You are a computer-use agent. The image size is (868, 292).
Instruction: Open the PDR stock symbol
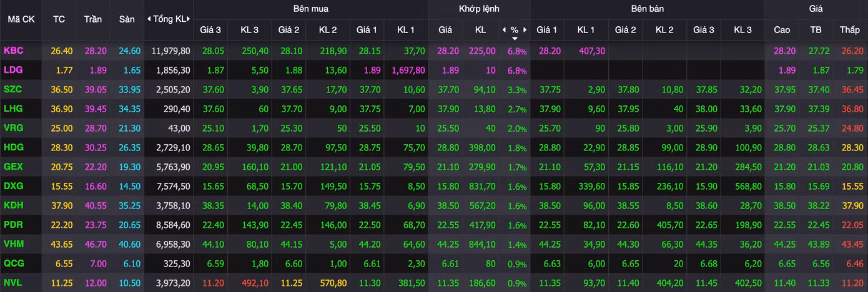(x=13, y=225)
